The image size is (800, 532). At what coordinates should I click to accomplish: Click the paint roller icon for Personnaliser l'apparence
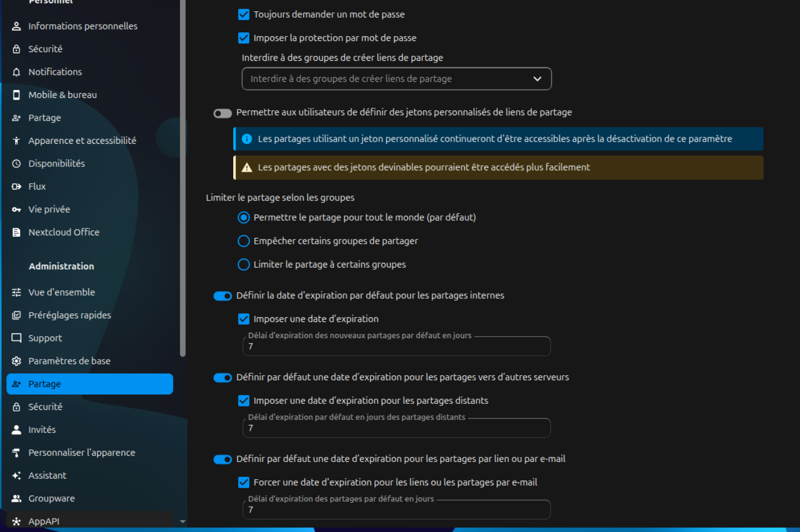[17, 453]
